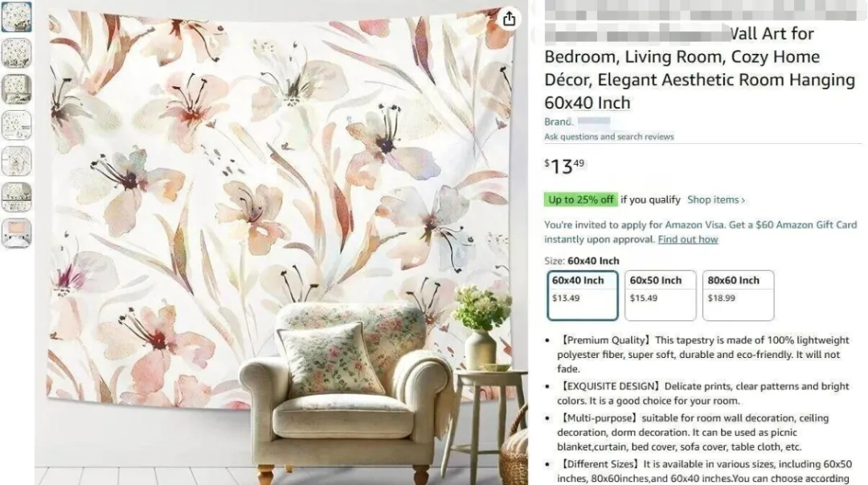868x485 pixels.
Task: Open the third thumbnail in the gallery
Action: [x=16, y=89]
